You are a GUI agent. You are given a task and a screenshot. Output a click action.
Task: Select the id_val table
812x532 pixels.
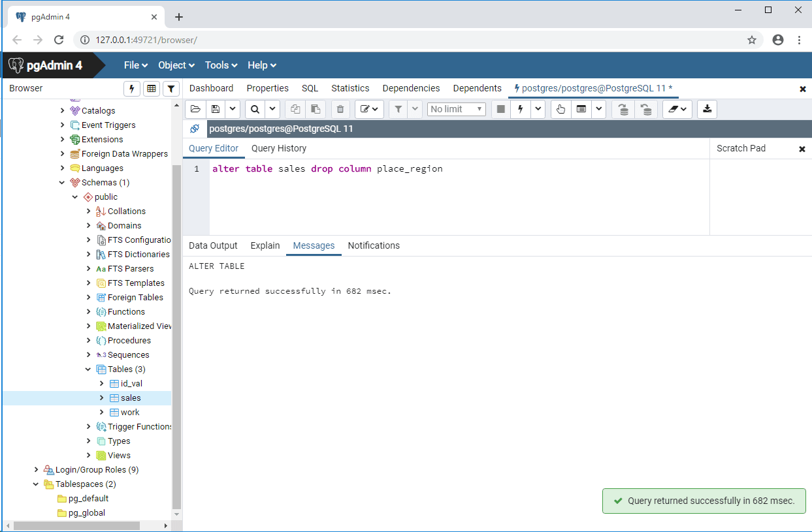(131, 384)
